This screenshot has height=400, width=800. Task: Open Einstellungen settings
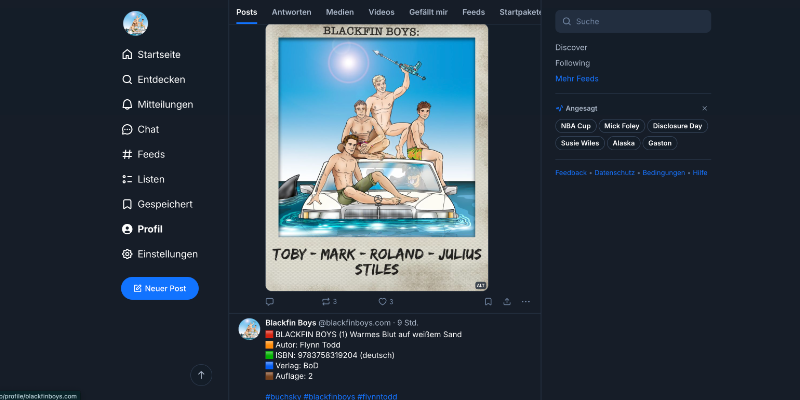point(167,254)
